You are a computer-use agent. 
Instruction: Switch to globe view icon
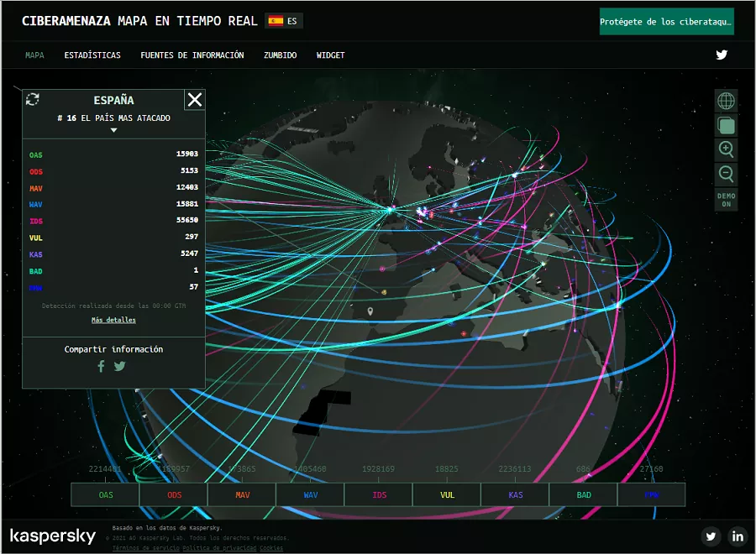pyautogui.click(x=727, y=101)
